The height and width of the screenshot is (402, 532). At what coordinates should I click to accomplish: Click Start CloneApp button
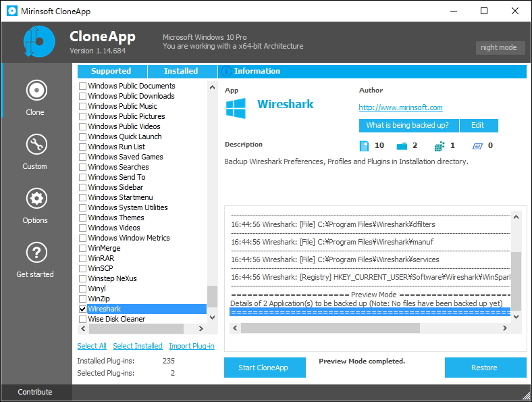click(x=265, y=368)
